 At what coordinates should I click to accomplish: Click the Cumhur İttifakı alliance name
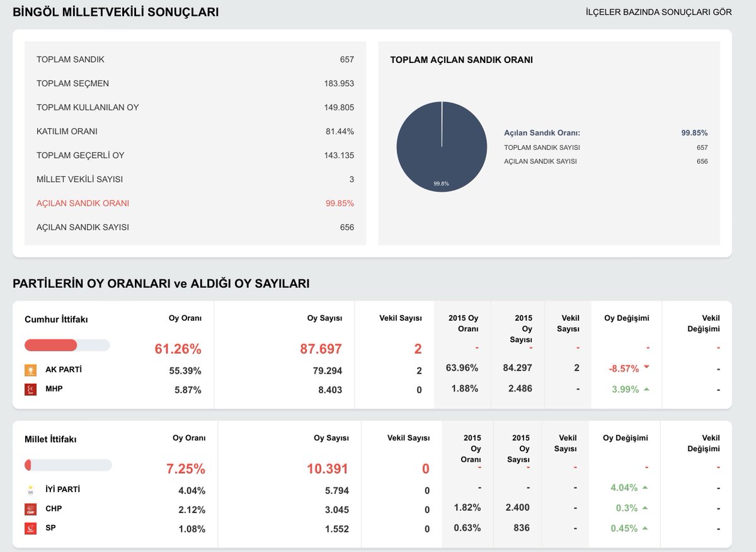[x=56, y=319]
